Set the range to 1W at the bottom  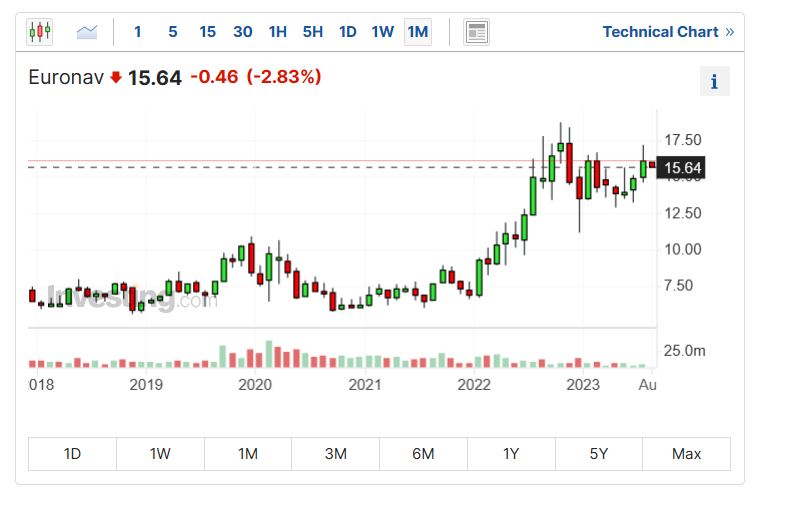point(160,454)
